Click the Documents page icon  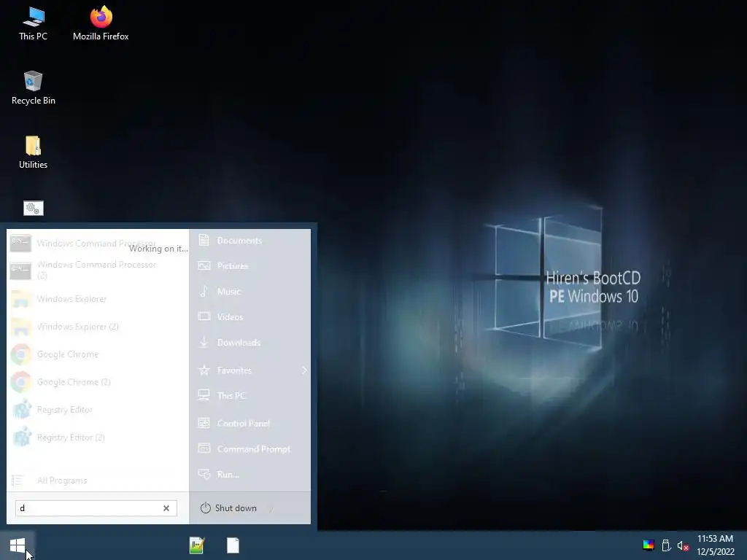[204, 240]
